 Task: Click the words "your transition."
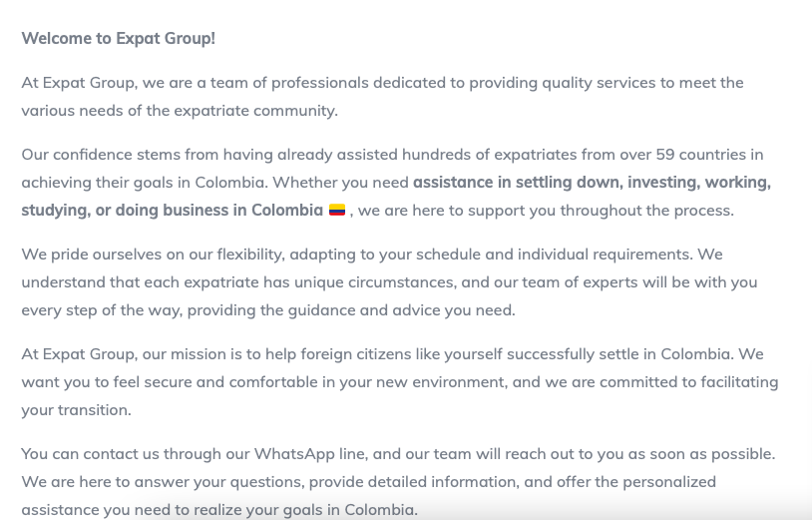[x=76, y=410]
